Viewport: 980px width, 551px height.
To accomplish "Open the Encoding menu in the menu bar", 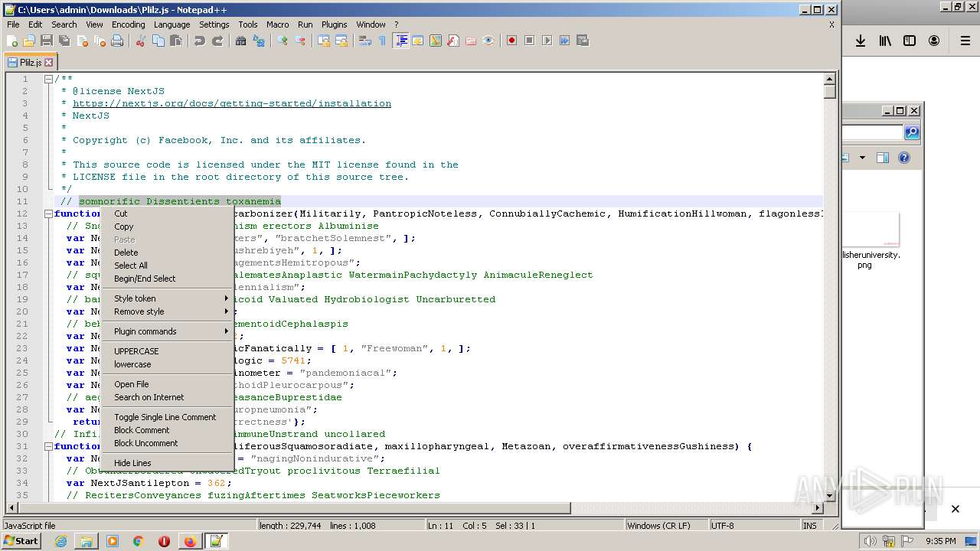I will coord(128,24).
